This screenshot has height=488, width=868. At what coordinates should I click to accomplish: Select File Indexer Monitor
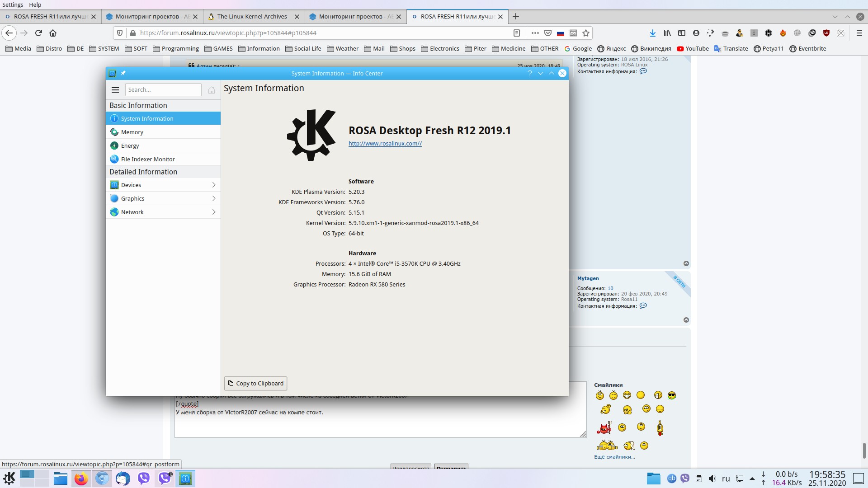147,159
